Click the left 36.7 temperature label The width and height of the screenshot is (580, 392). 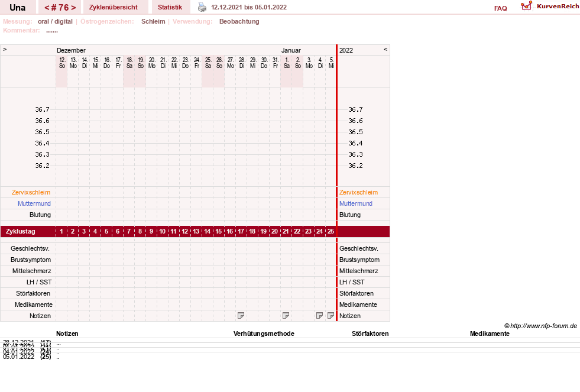tap(42, 109)
